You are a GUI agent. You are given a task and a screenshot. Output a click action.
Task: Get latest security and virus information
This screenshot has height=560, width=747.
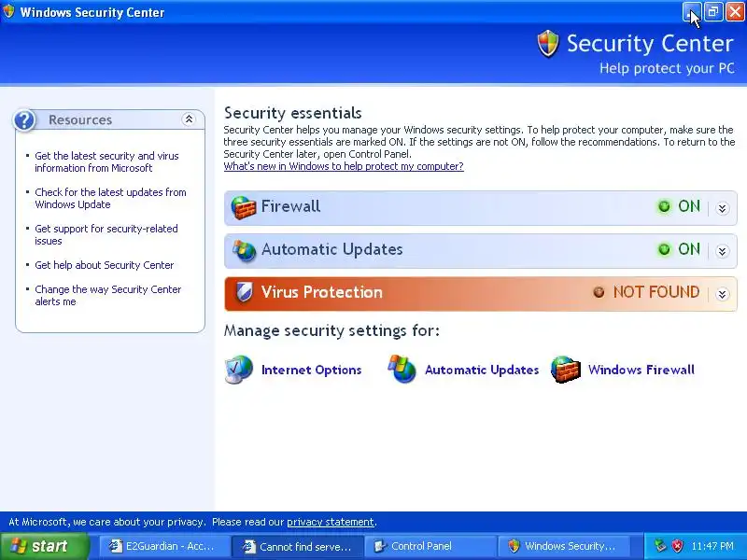(106, 161)
